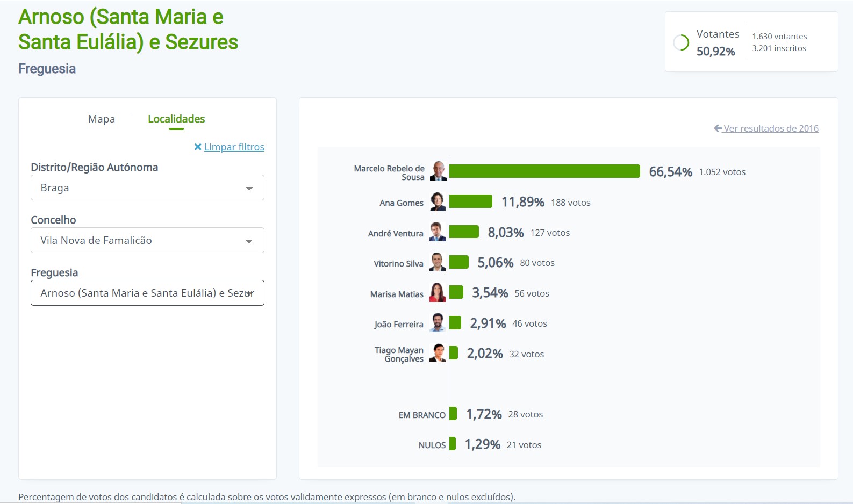Click the back arrow beside 2016 results
853x504 pixels.
click(718, 128)
